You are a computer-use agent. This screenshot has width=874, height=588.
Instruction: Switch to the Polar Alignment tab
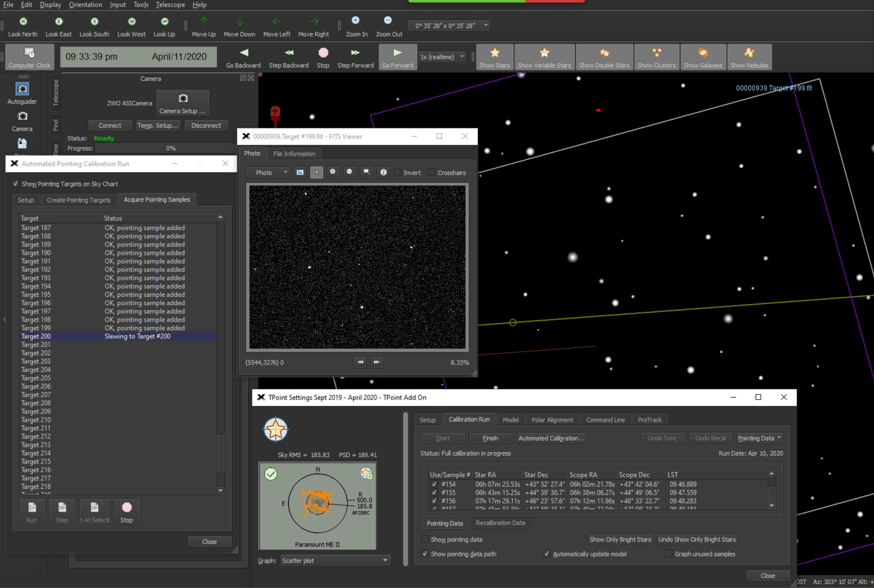552,419
